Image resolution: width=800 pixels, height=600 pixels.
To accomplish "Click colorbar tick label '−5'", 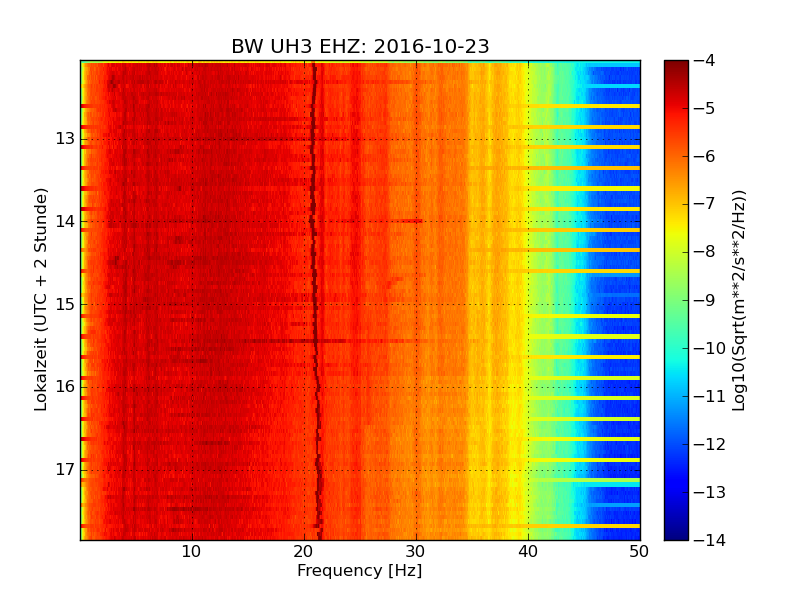I will tap(705, 109).
